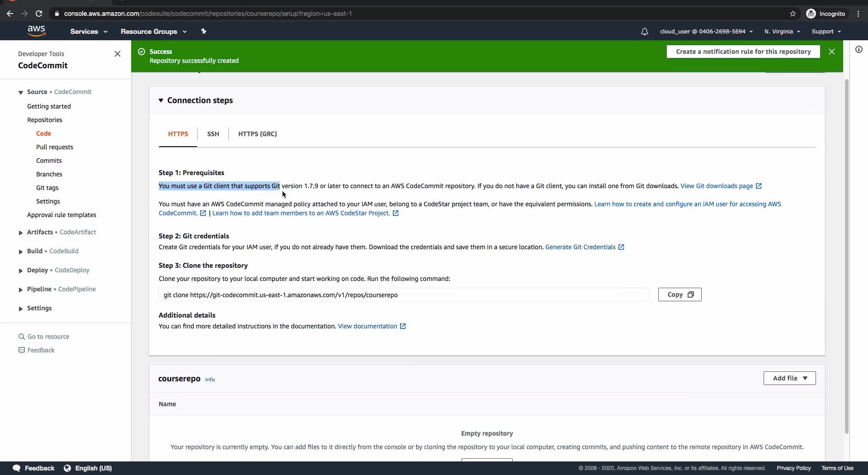Click the Go to resource search icon
This screenshot has width=868, height=475.
tap(21, 337)
